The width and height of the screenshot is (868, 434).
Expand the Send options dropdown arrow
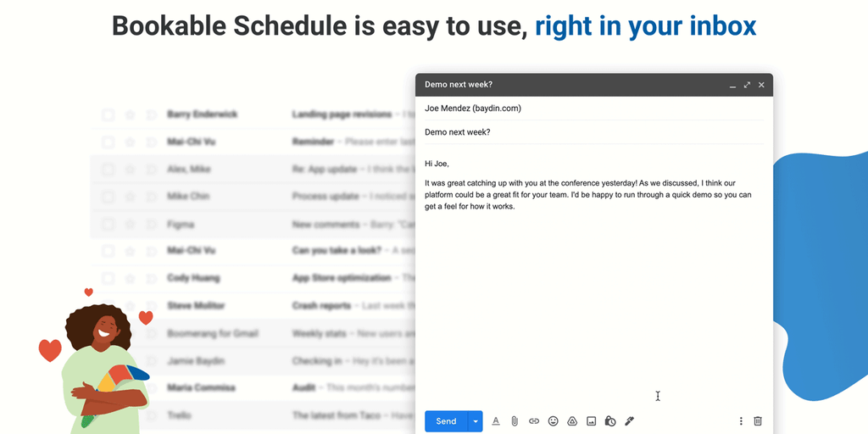point(476,421)
